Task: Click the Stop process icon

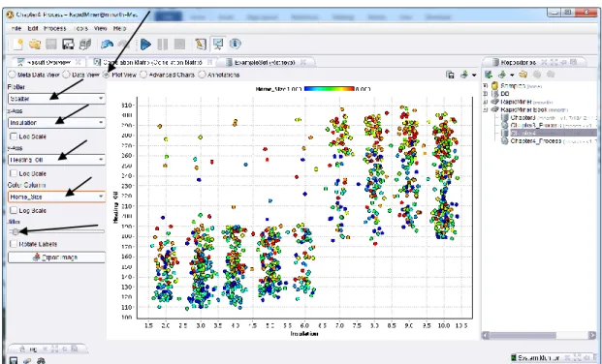Action: pyautogui.click(x=179, y=45)
